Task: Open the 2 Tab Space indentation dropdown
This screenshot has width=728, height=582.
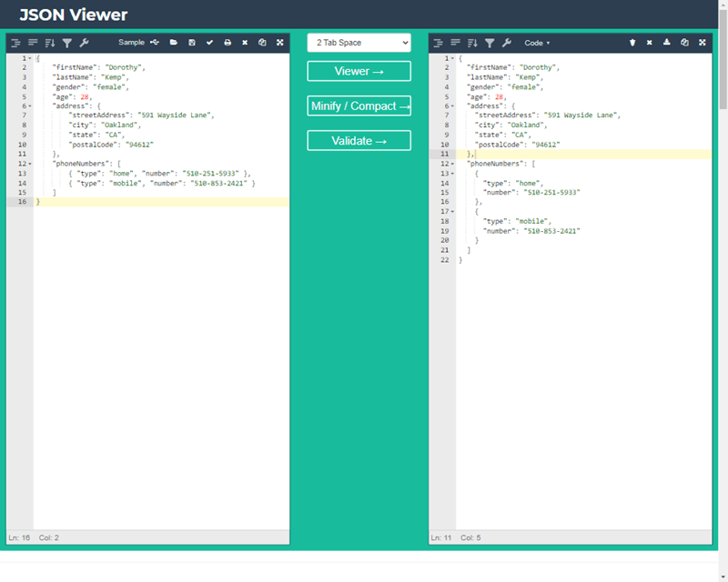Action: 359,43
